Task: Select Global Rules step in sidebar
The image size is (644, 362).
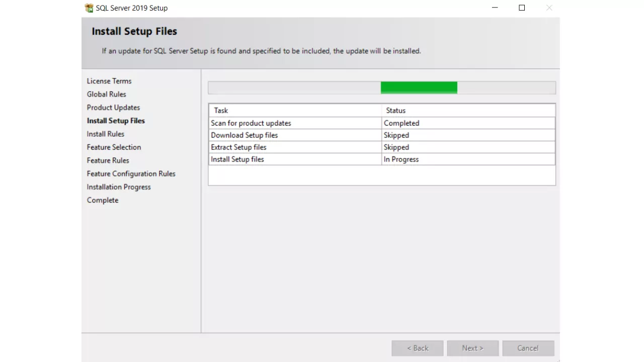Action: [106, 94]
